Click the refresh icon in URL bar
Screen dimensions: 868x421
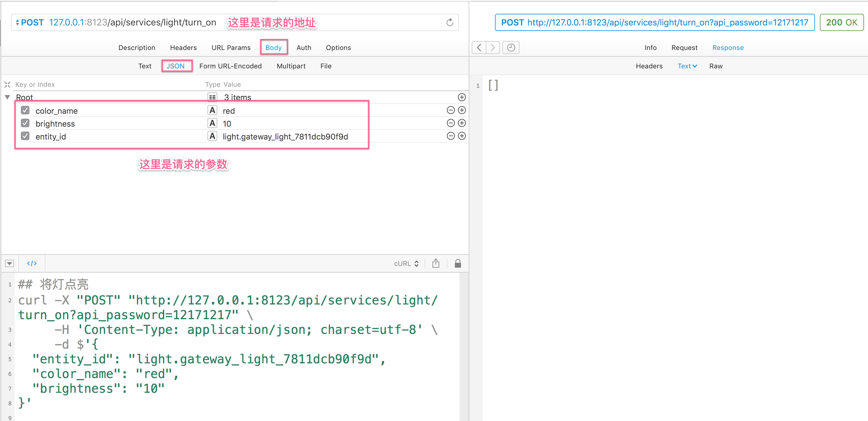tap(450, 23)
